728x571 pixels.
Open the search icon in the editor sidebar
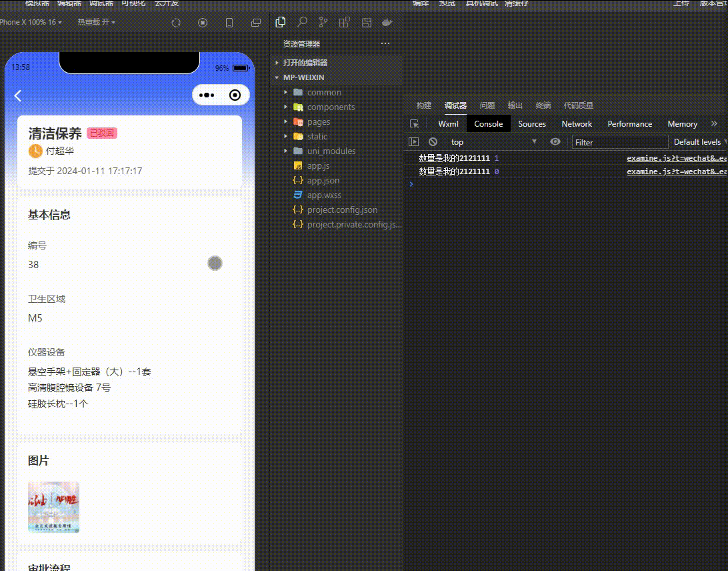[x=302, y=22]
